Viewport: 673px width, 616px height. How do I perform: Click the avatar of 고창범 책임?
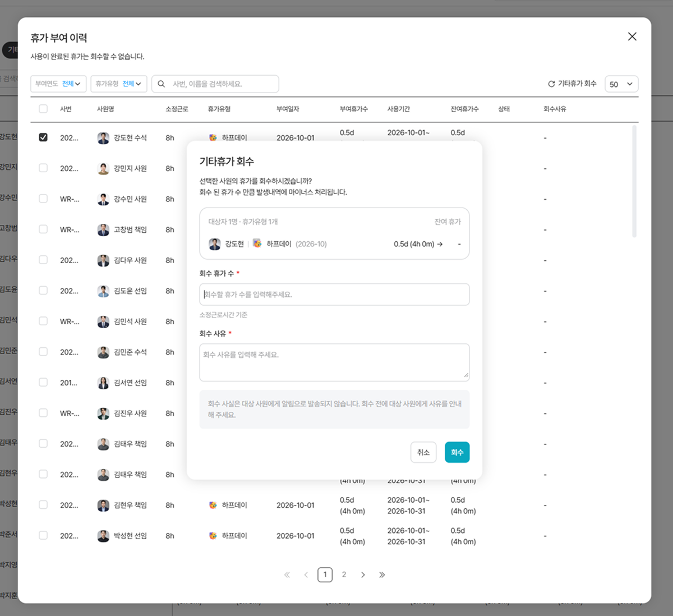[x=103, y=229]
